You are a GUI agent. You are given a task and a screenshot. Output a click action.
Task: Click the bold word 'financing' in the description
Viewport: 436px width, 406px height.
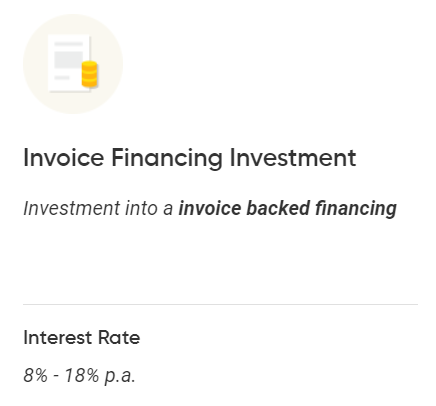356,209
